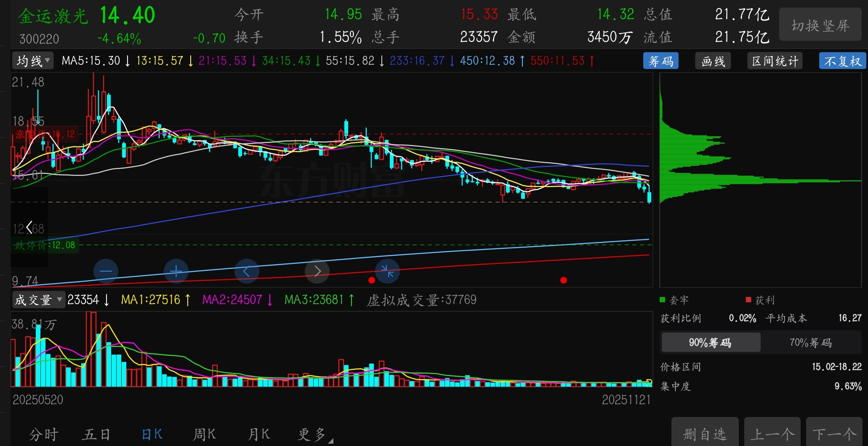Go to next stock with 下一个
Screen dimensions: 868x446
835,433
